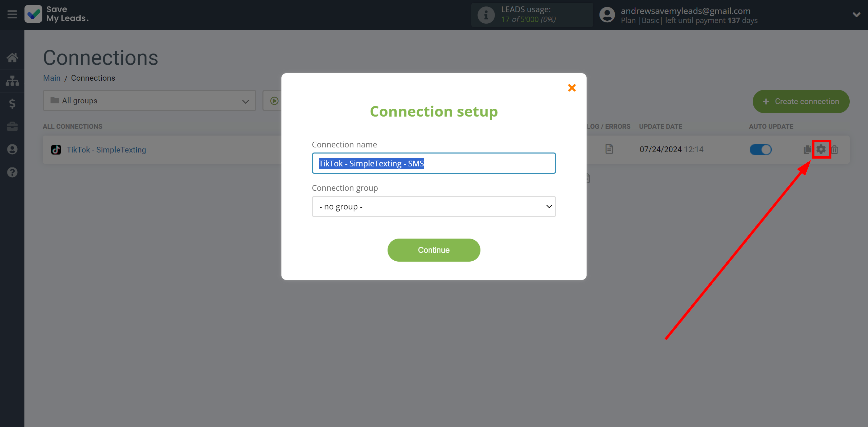Click the settings gear icon for TikTok connection

(822, 149)
